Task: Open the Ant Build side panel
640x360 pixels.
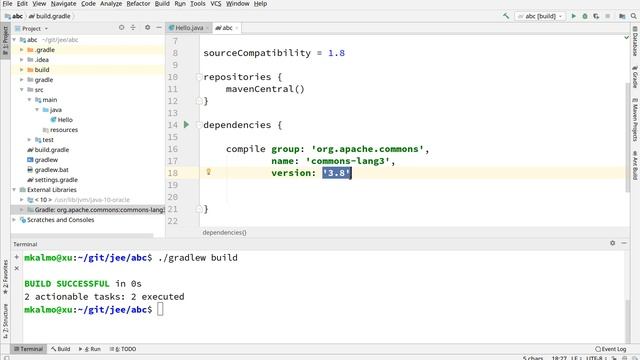Action: (635, 165)
